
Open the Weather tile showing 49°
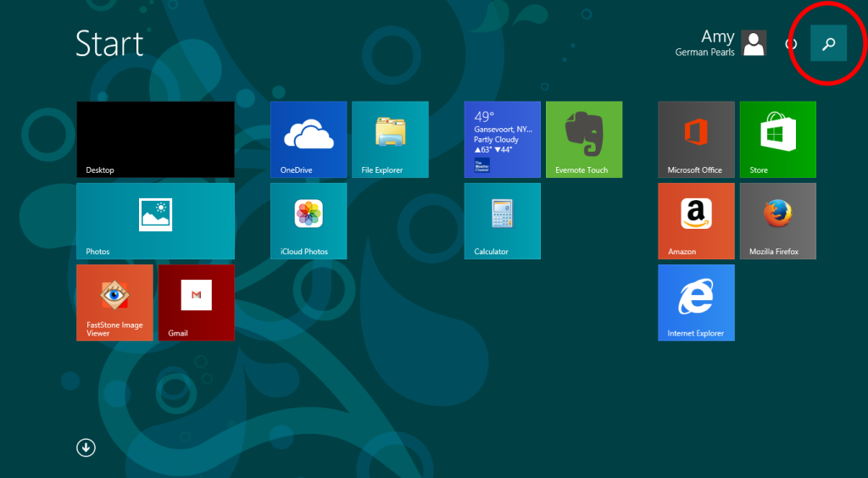[502, 139]
